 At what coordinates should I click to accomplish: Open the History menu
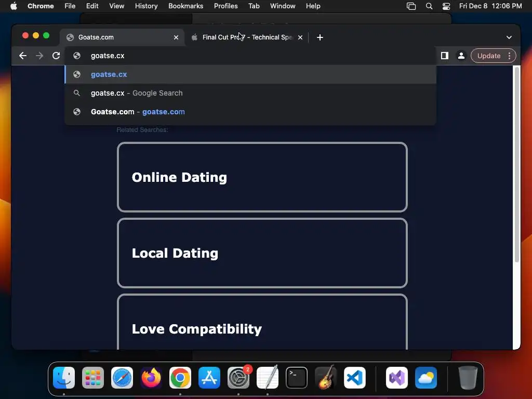146,6
